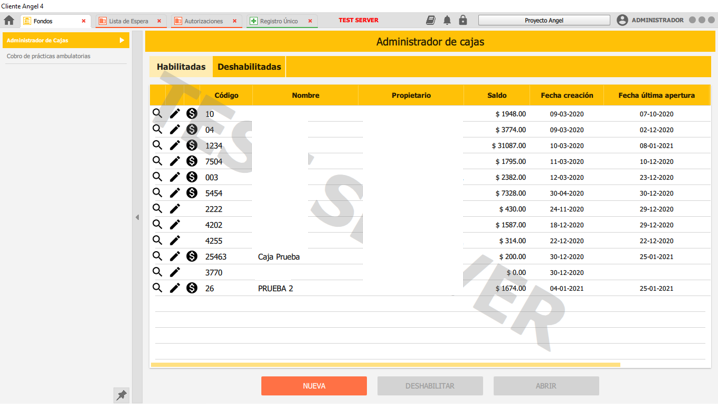Image resolution: width=718 pixels, height=404 pixels.
Task: Switch to the Deshabilitadas tab
Action: pos(249,67)
